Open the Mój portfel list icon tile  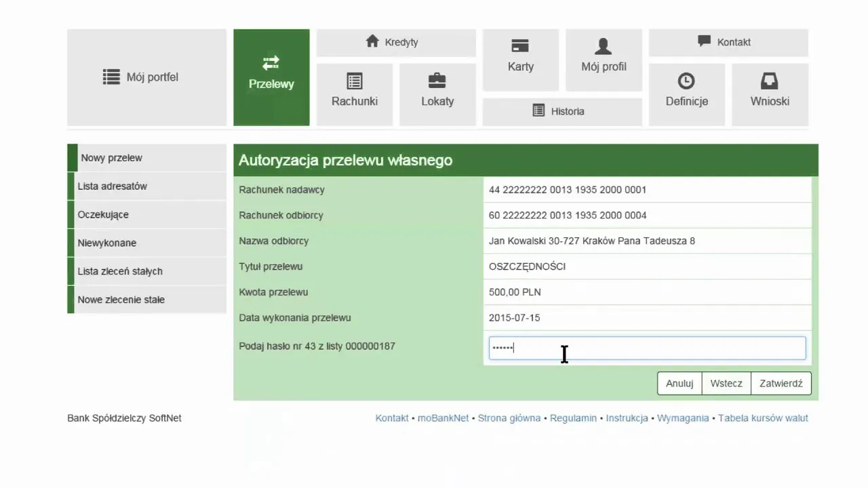tap(111, 77)
